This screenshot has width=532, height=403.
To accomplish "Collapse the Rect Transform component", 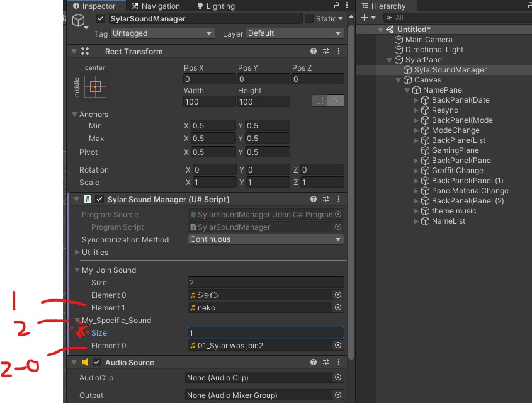I will [x=74, y=52].
